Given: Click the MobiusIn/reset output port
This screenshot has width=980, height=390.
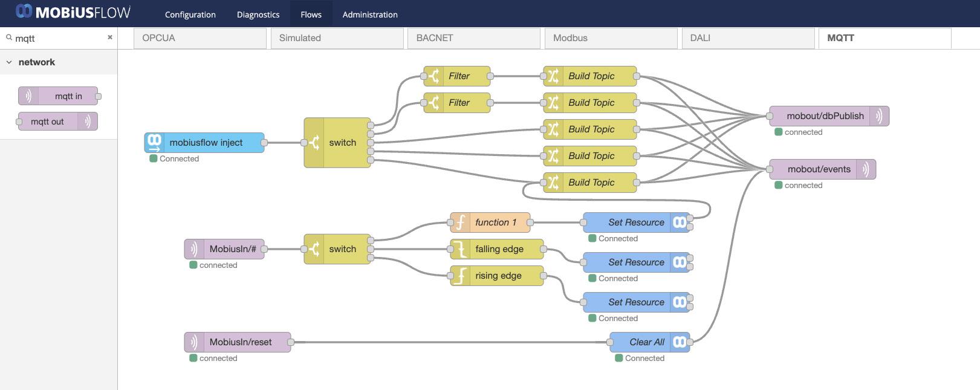Looking at the screenshot, I should pos(291,342).
